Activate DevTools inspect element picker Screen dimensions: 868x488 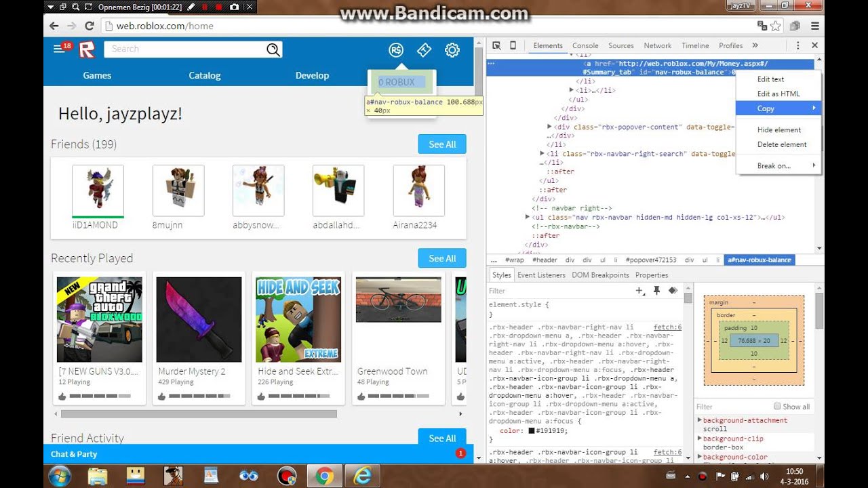click(496, 45)
